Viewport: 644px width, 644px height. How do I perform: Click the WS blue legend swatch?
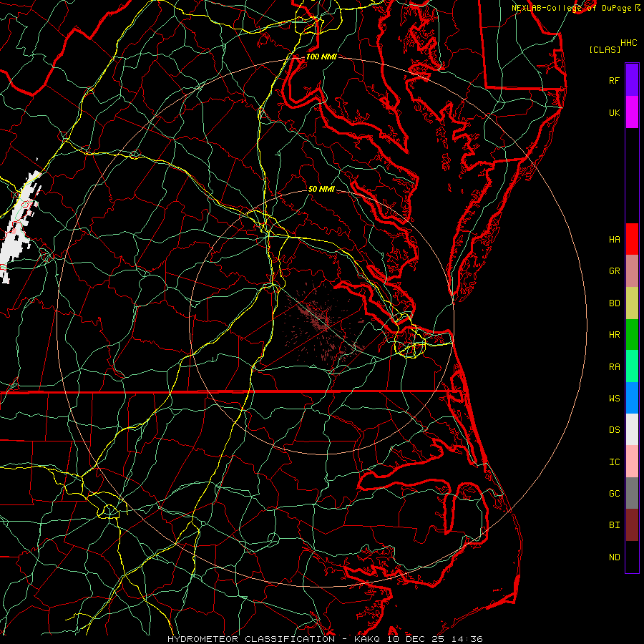pos(632,398)
